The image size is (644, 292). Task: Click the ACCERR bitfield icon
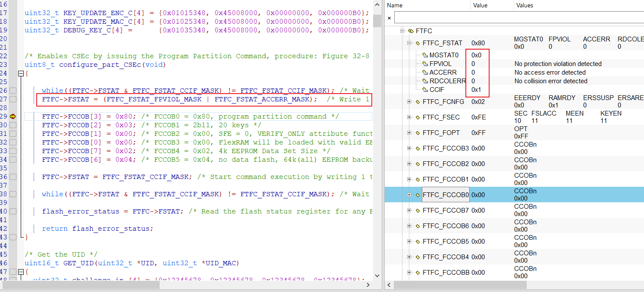[425, 72]
